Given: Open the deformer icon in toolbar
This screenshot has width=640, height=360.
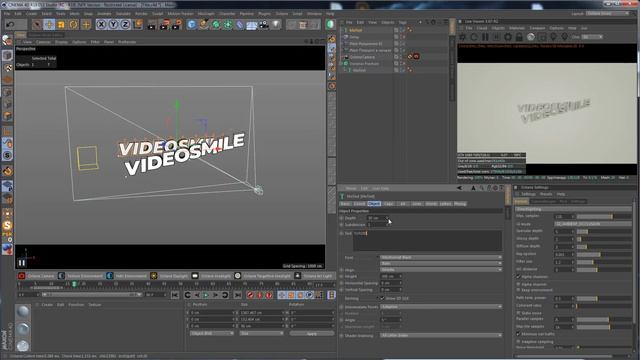Looking at the screenshot, I should point(240,24).
